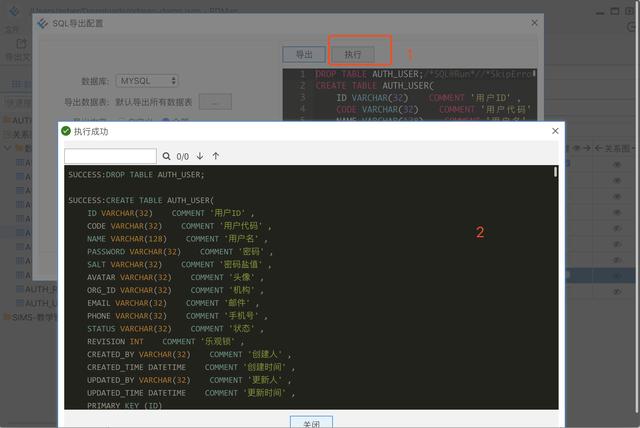Click the 执行 button
Viewport: 640px width, 428px height.
[x=353, y=54]
